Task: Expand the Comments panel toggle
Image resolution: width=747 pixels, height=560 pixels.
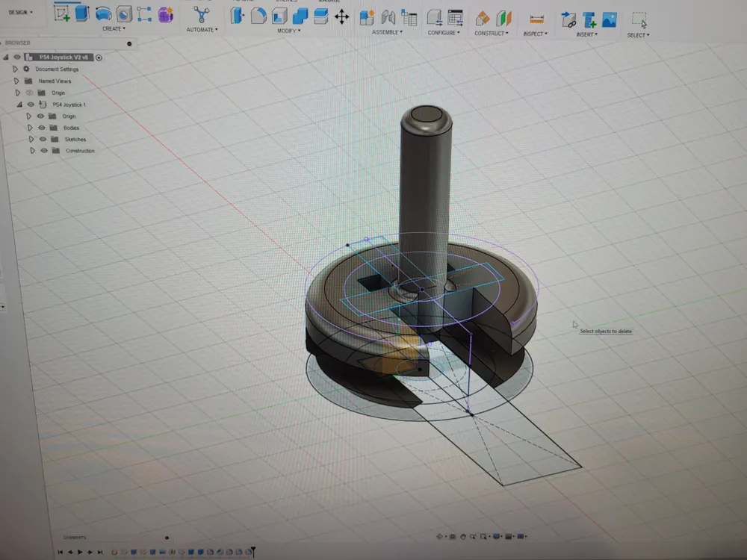Action: pos(167,538)
